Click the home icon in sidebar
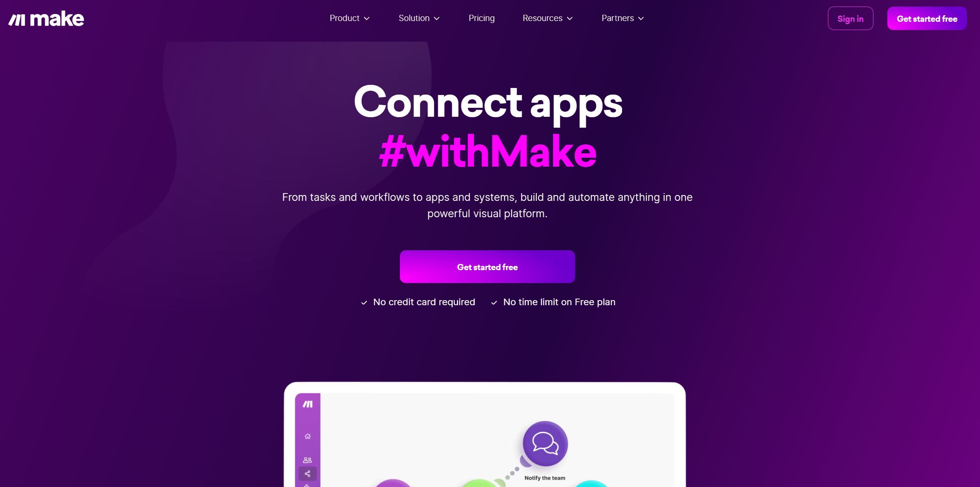This screenshot has height=487, width=980. coord(307,436)
